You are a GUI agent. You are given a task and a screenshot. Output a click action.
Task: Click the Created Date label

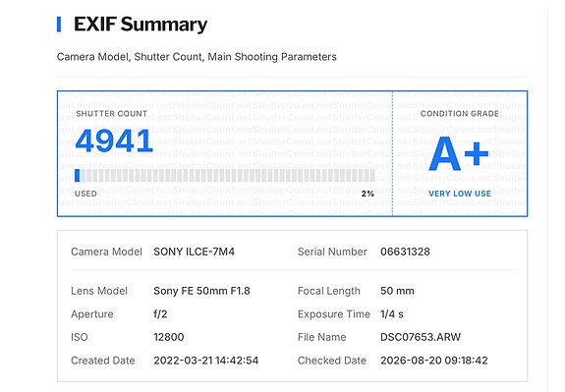[x=103, y=361]
